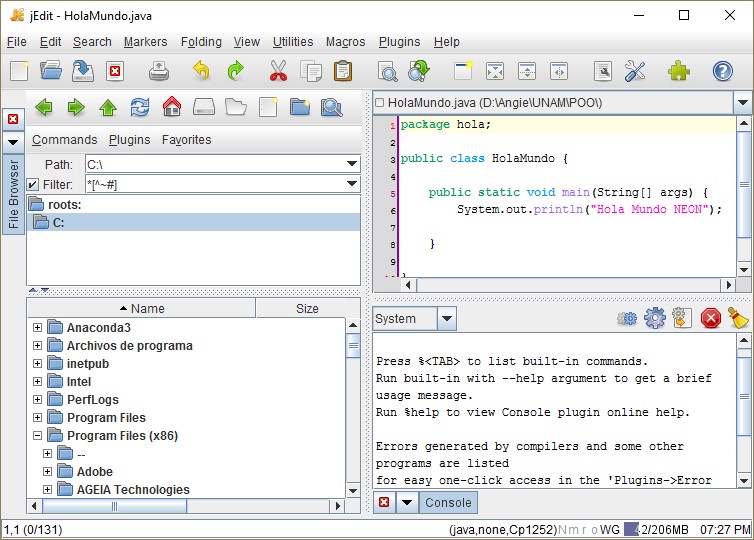Open Buffer Options toolbar icon

point(603,71)
